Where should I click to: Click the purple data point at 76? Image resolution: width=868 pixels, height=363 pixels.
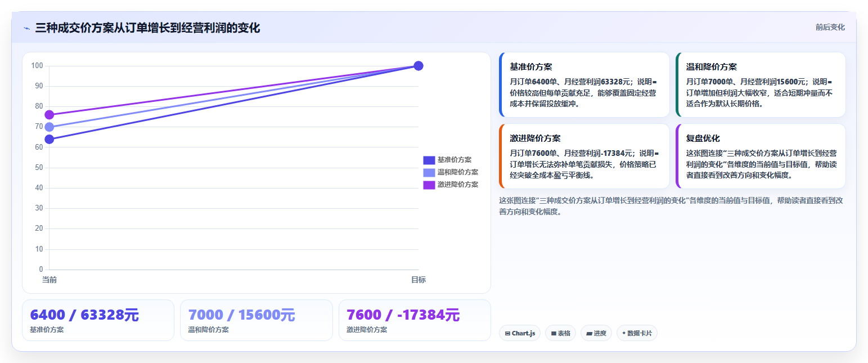(x=50, y=115)
